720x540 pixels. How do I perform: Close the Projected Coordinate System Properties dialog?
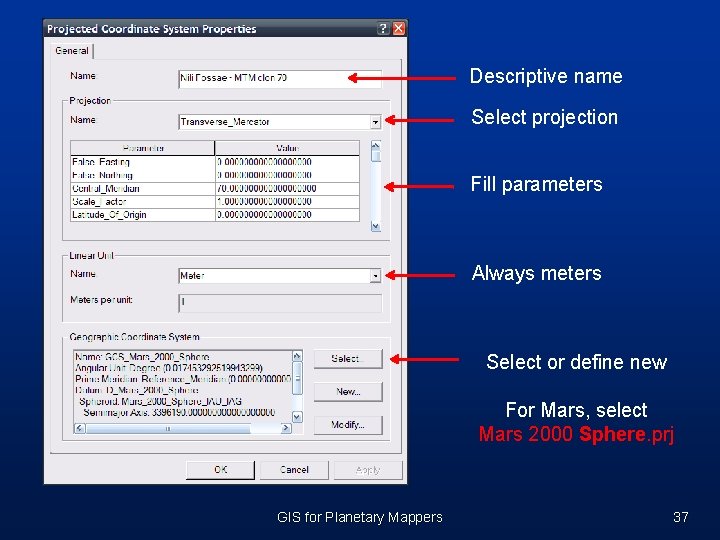(x=399, y=28)
